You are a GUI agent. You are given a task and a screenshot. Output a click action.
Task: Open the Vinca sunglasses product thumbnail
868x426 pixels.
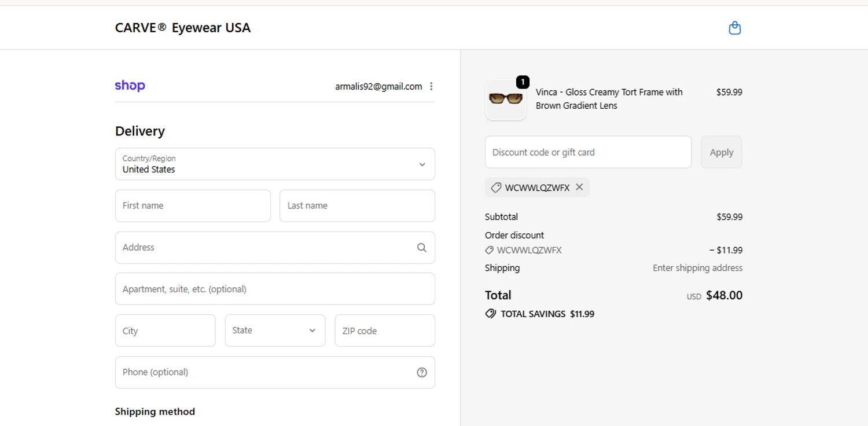tap(506, 100)
